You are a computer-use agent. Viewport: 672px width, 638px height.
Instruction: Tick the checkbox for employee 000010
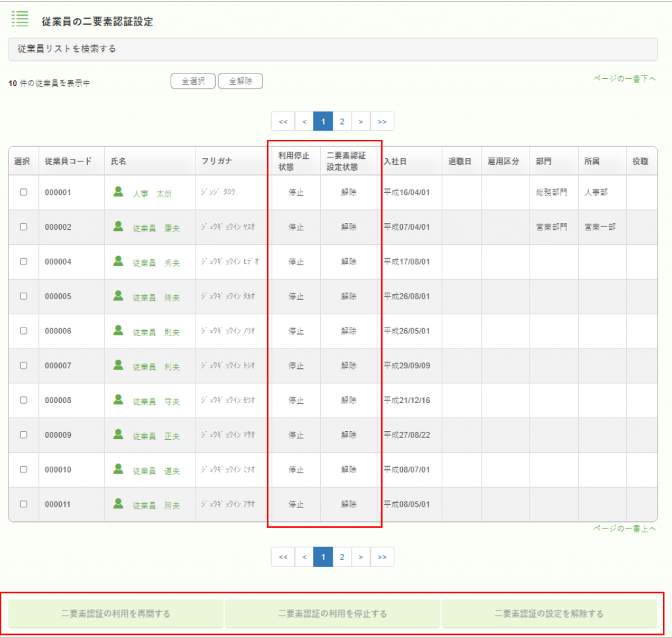[x=24, y=469]
